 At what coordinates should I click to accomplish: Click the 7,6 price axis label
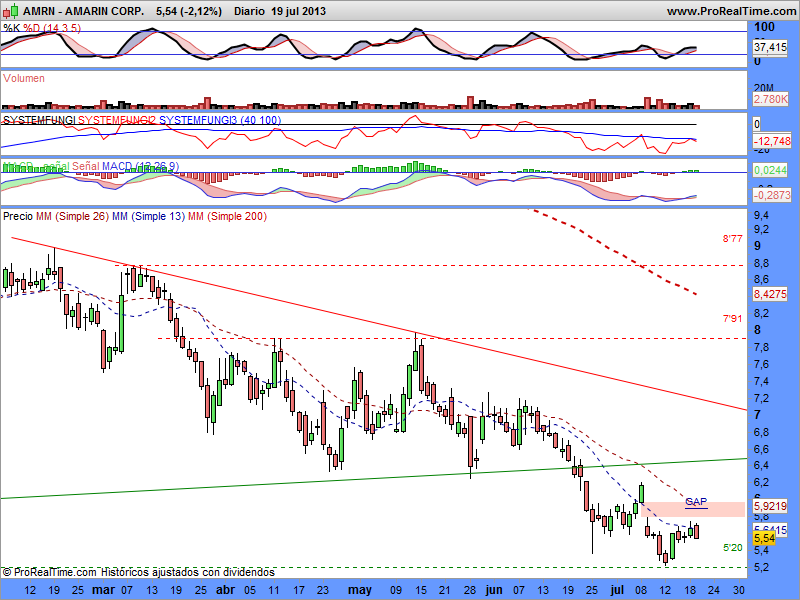(761, 364)
